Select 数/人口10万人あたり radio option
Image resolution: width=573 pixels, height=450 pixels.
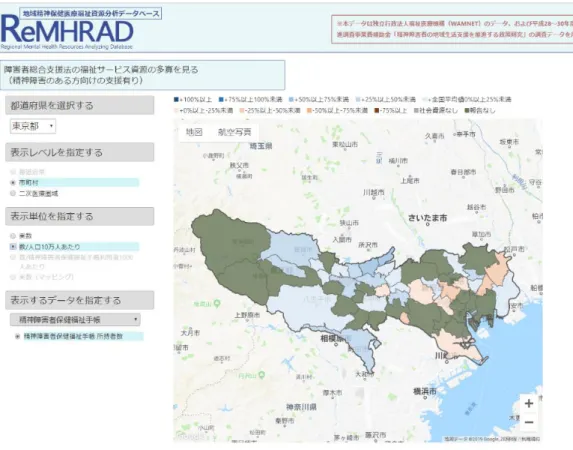[x=13, y=247]
